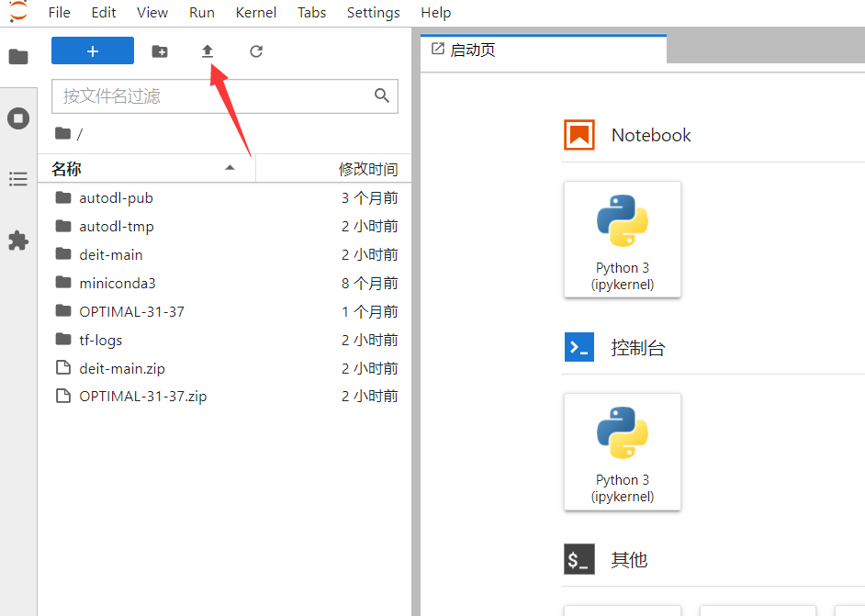Open the Settings menu
This screenshot has height=616, width=865.
[373, 13]
